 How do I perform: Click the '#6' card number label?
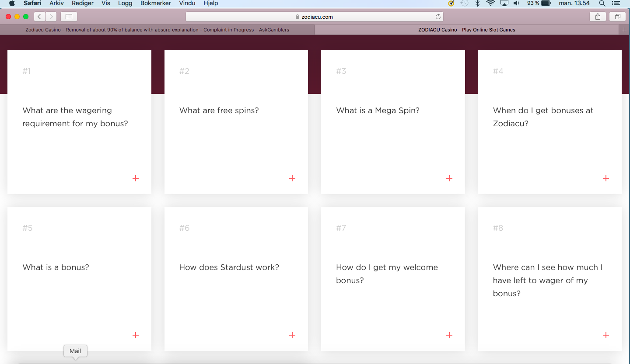tap(184, 228)
